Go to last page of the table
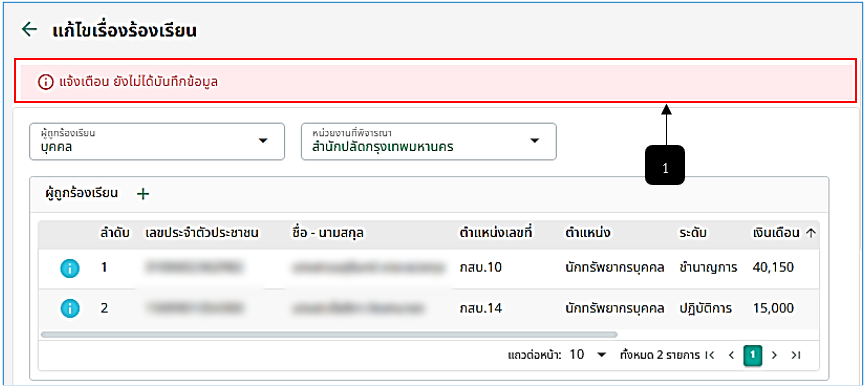The image size is (864, 386). (x=795, y=355)
